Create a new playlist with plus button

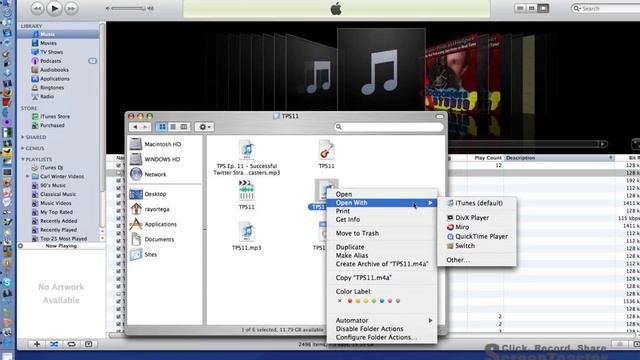37,344
